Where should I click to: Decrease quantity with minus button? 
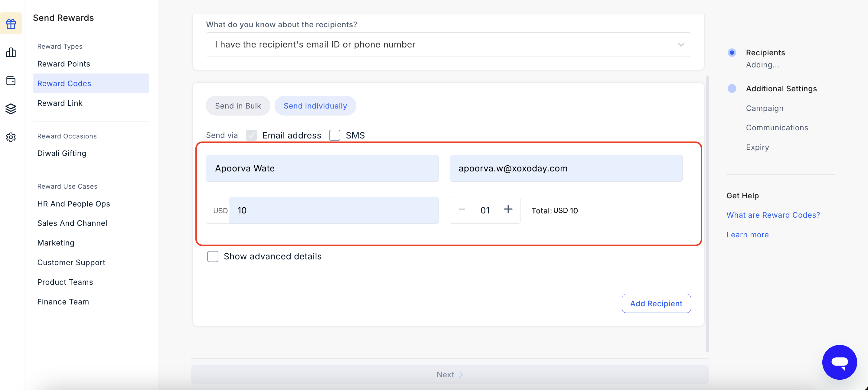coord(462,210)
